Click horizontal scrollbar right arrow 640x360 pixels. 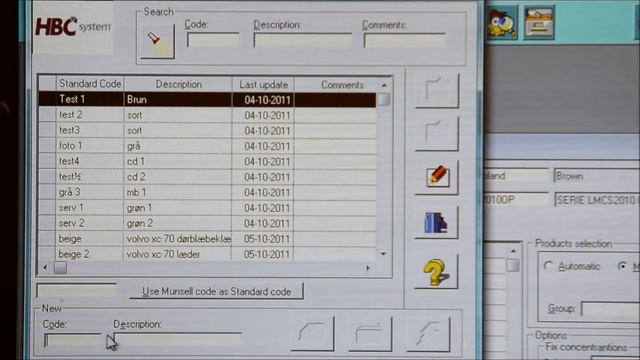click(368, 268)
